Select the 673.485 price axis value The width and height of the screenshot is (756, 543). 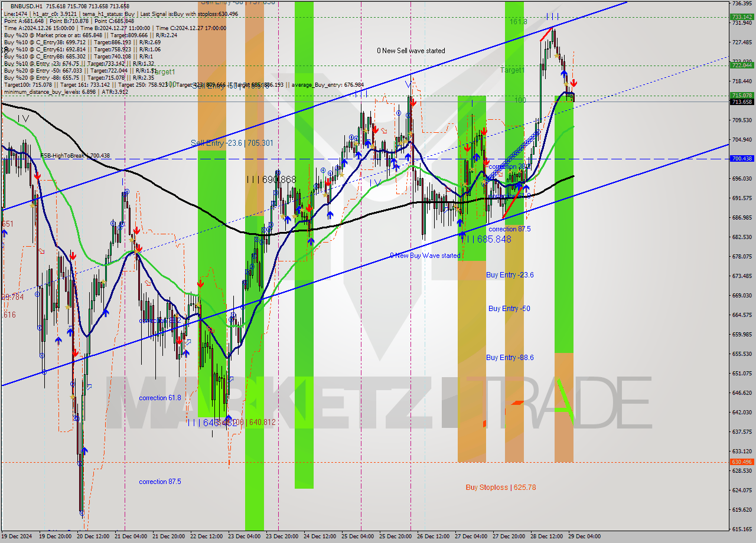742,276
